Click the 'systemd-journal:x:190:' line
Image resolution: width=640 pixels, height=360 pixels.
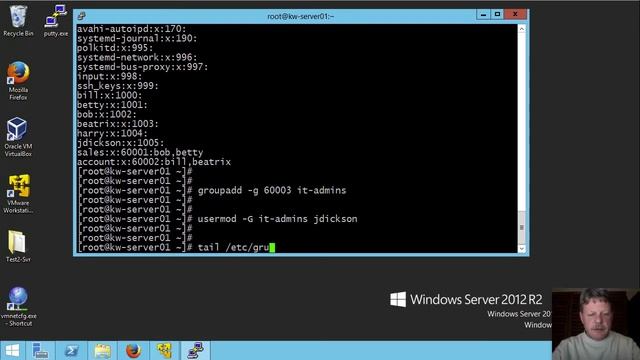pyautogui.click(x=138, y=38)
